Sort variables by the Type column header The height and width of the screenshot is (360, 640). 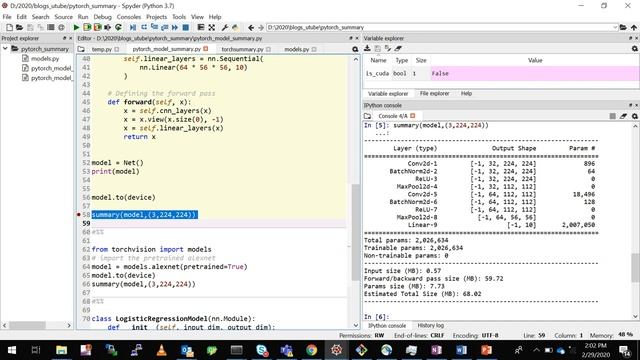[402, 60]
